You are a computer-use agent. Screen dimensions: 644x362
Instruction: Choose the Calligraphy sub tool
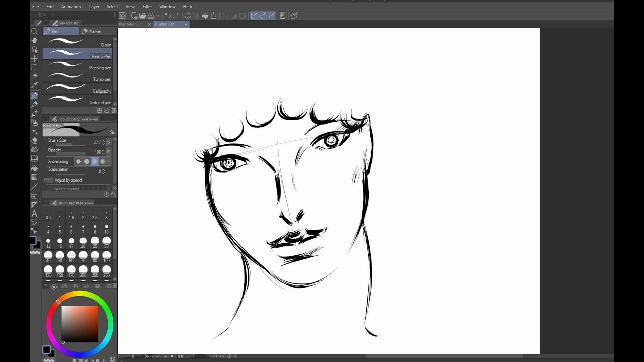77,88
